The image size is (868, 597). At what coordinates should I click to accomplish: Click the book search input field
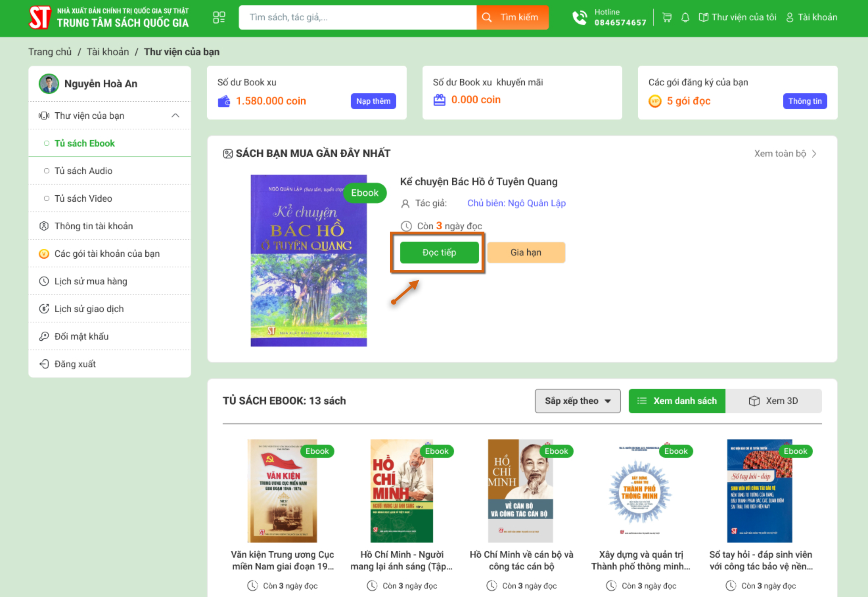[358, 17]
